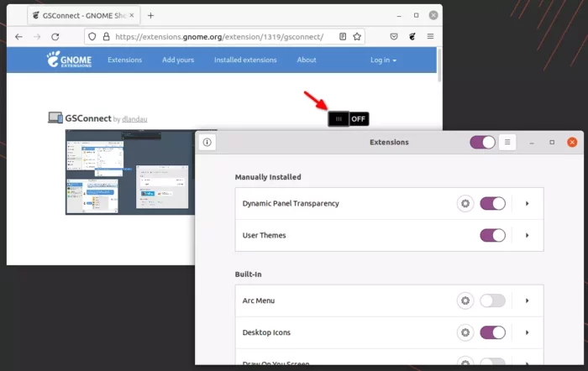Click Dynamic Panel Transparency label
The image size is (588, 371).
pyautogui.click(x=291, y=203)
